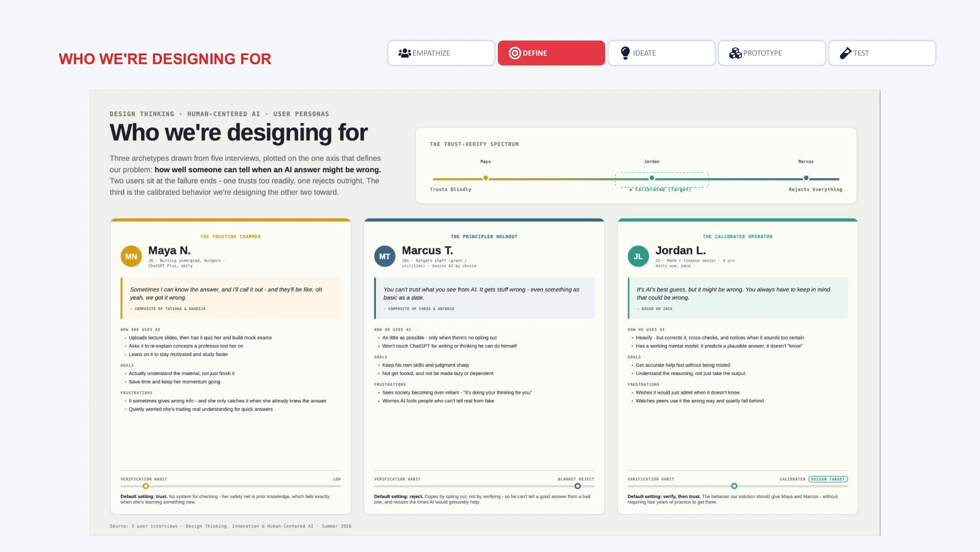Click Marcus's quote 'You can't trust what you see'
The height and width of the screenshot is (552, 980).
tap(481, 293)
